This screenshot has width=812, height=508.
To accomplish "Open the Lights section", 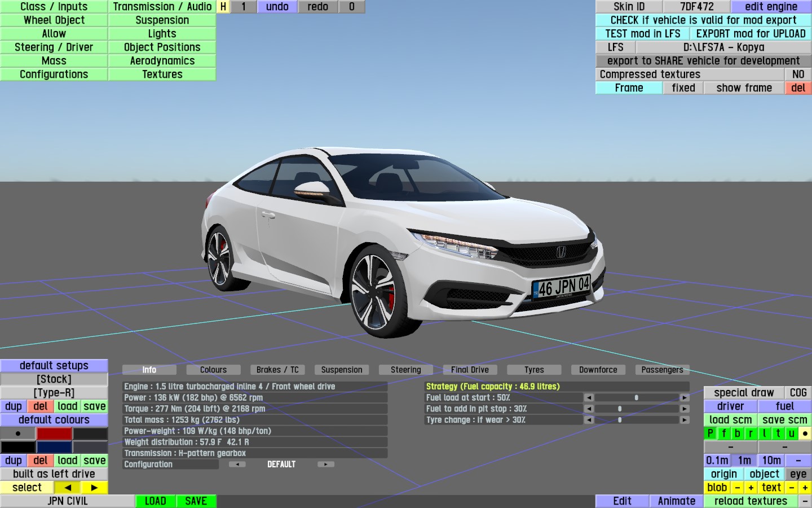I will pos(162,34).
